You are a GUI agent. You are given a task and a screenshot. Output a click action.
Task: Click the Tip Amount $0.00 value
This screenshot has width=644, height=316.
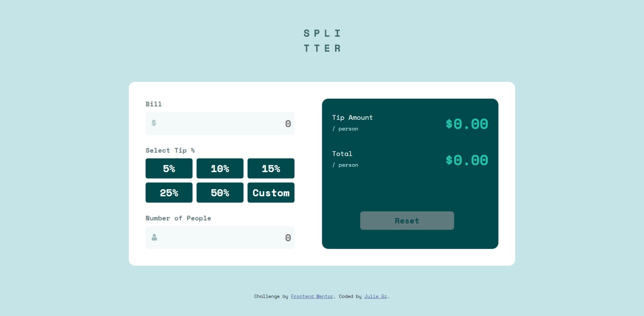[466, 124]
